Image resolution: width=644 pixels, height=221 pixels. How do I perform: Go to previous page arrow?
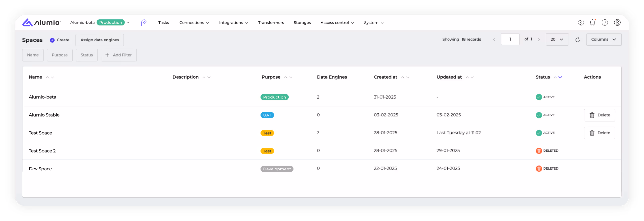494,40
